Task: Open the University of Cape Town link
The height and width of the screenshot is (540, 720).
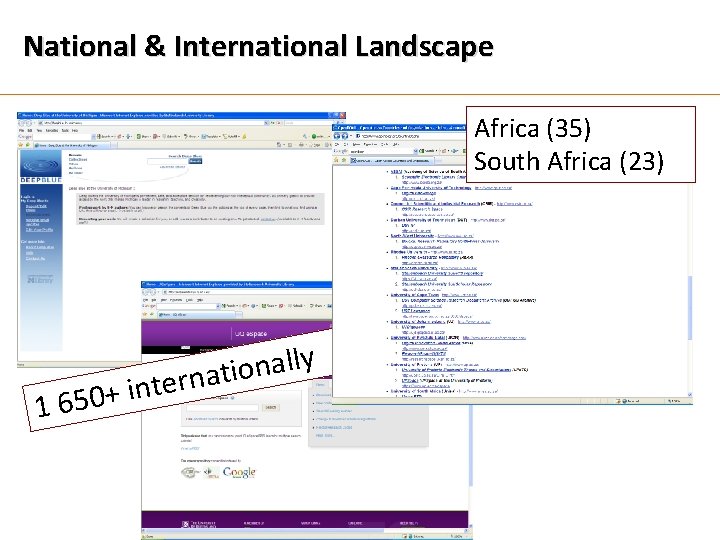Action: pyautogui.click(x=415, y=295)
